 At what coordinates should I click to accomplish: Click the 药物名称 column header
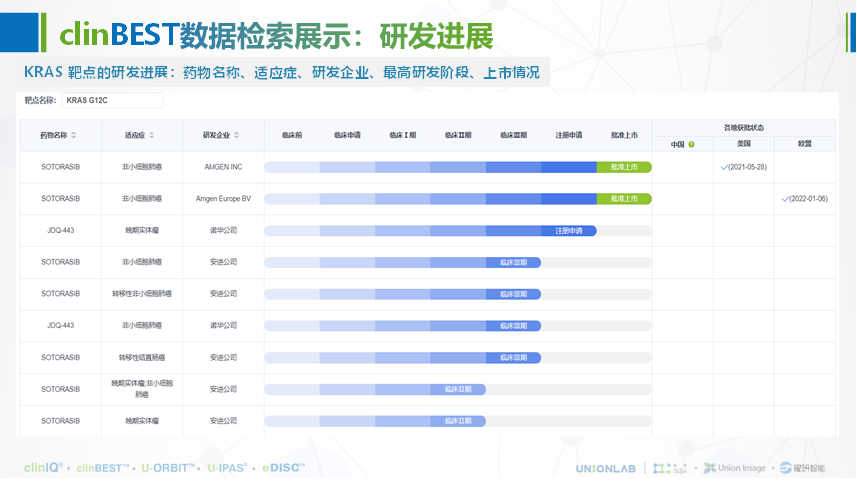[x=54, y=135]
